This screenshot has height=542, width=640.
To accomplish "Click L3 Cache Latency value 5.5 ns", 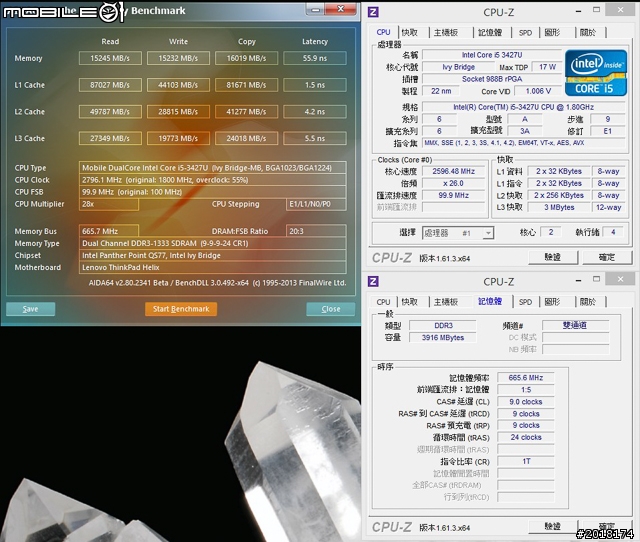I will coord(315,138).
